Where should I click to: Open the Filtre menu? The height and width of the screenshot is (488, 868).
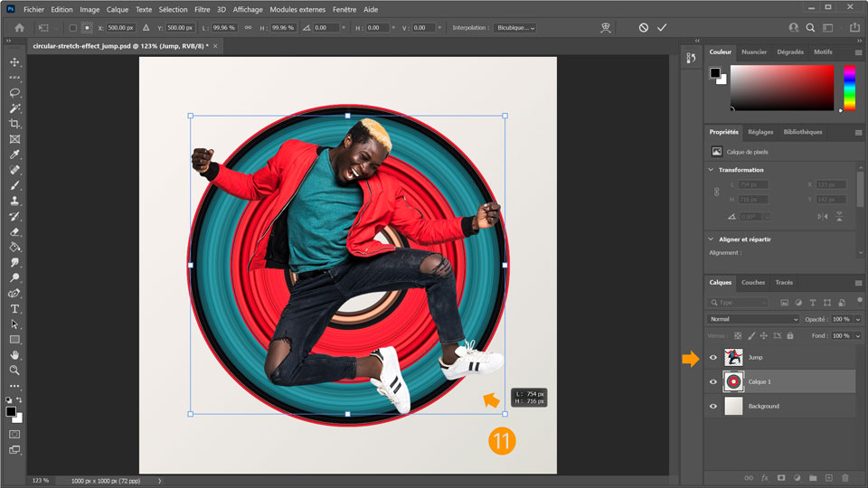click(201, 9)
